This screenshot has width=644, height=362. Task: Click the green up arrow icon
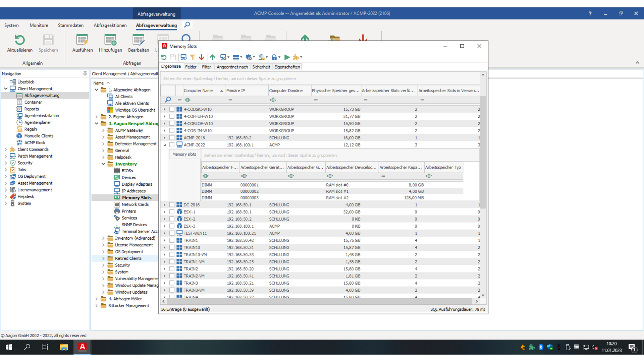(x=212, y=57)
